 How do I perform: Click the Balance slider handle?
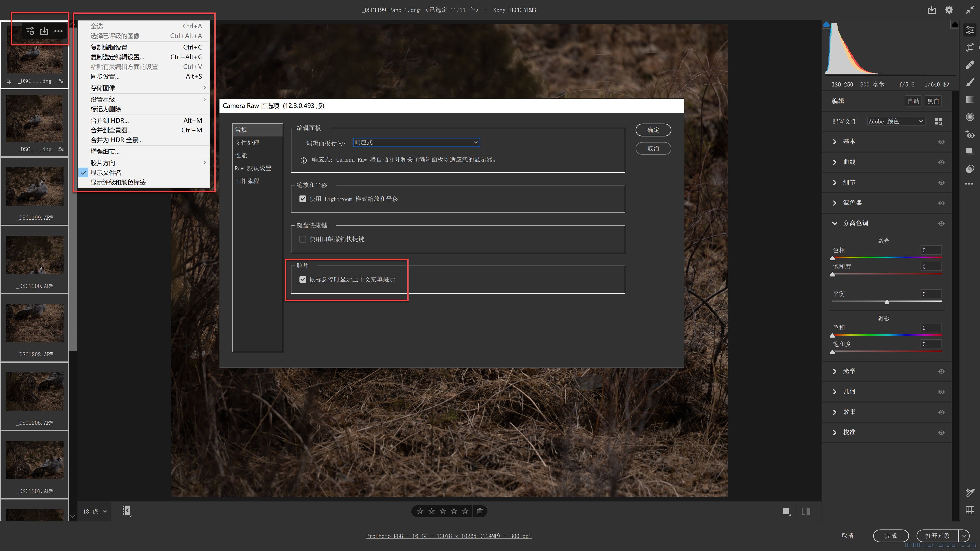click(x=887, y=302)
